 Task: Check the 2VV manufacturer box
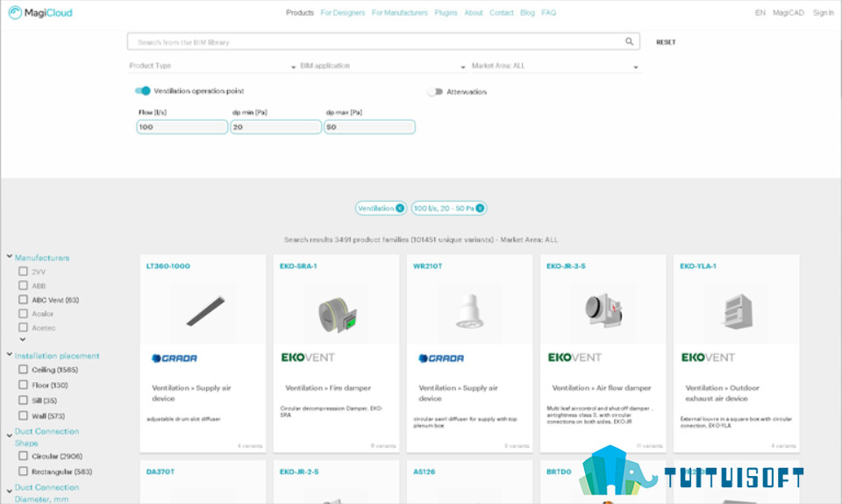click(23, 272)
